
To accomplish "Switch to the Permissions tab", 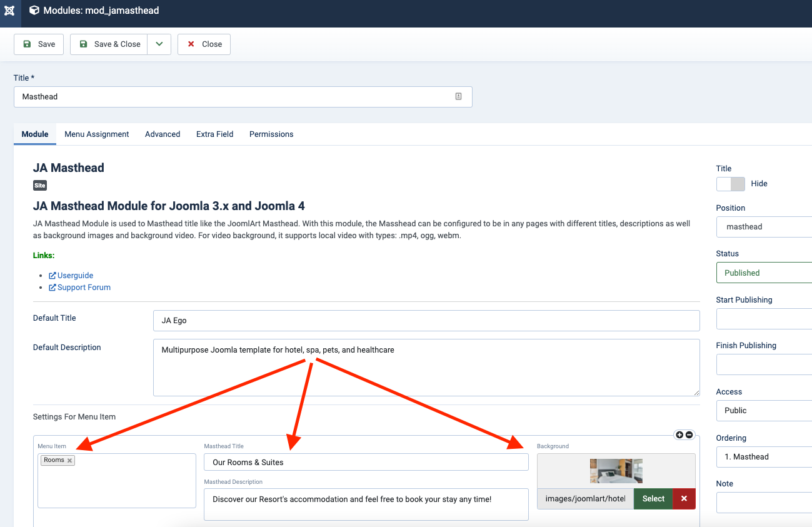I will [x=271, y=134].
